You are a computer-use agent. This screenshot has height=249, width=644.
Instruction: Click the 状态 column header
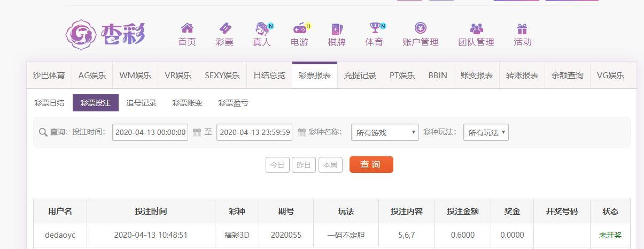[x=610, y=212]
